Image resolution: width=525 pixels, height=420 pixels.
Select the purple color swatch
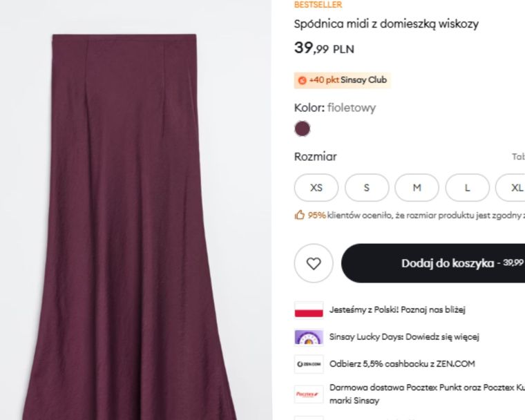point(302,128)
